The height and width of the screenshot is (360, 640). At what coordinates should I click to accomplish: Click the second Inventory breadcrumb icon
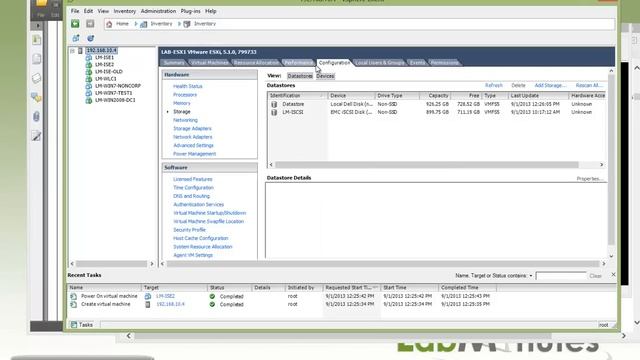[187, 24]
